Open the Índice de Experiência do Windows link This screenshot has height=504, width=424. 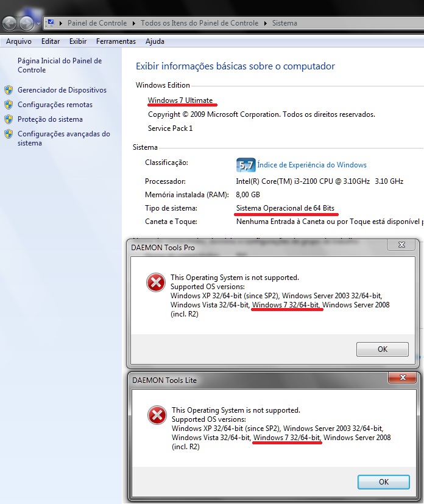click(x=312, y=165)
